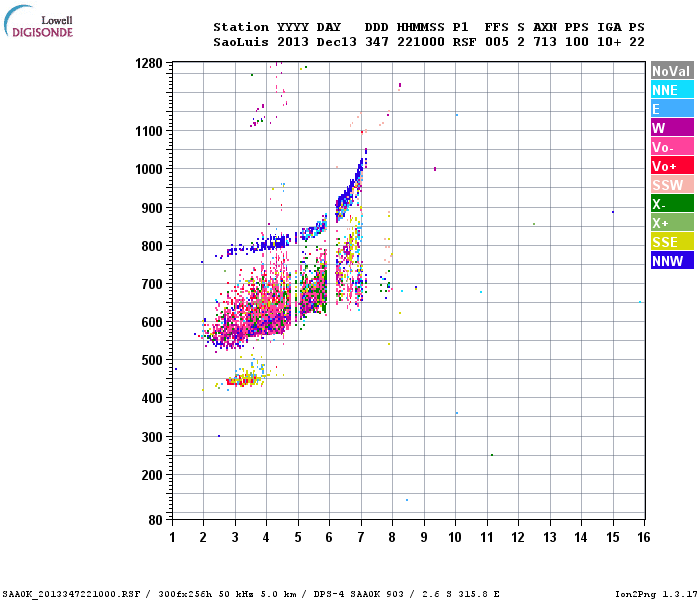The width and height of the screenshot is (700, 600).
Task: Click the y-axis label '400'
Action: 152,398
